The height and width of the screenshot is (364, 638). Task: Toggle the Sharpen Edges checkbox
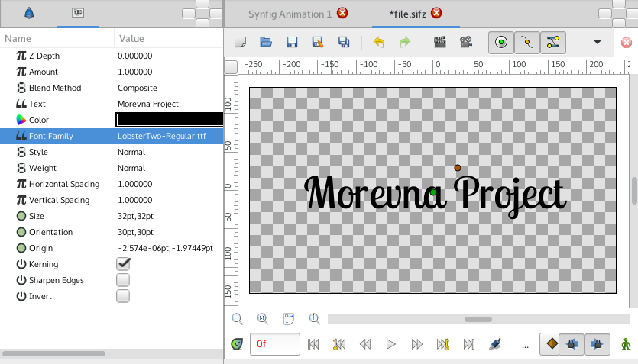tap(123, 280)
